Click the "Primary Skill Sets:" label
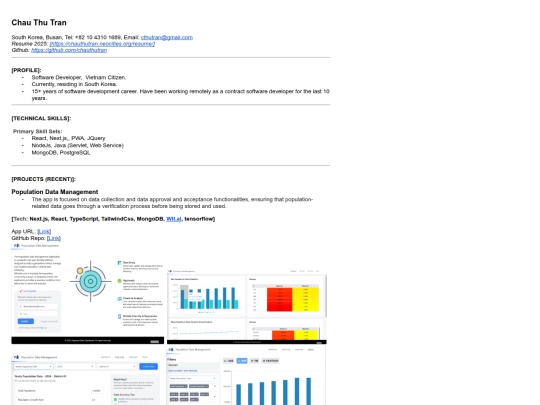The image size is (540, 405). [x=38, y=131]
